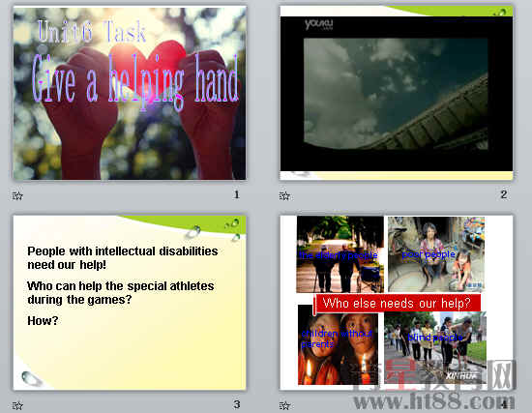532x413 pixels.
Task: Select slide 2 thumbnail with Youku video
Action: pyautogui.click(x=397, y=93)
